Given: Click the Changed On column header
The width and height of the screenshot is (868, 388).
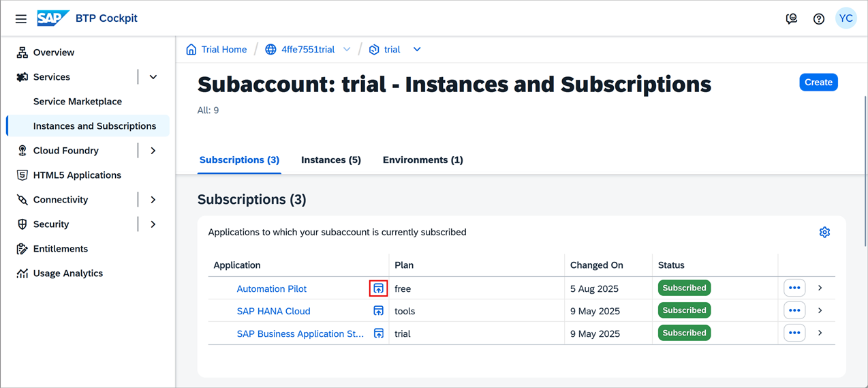Looking at the screenshot, I should (597, 265).
